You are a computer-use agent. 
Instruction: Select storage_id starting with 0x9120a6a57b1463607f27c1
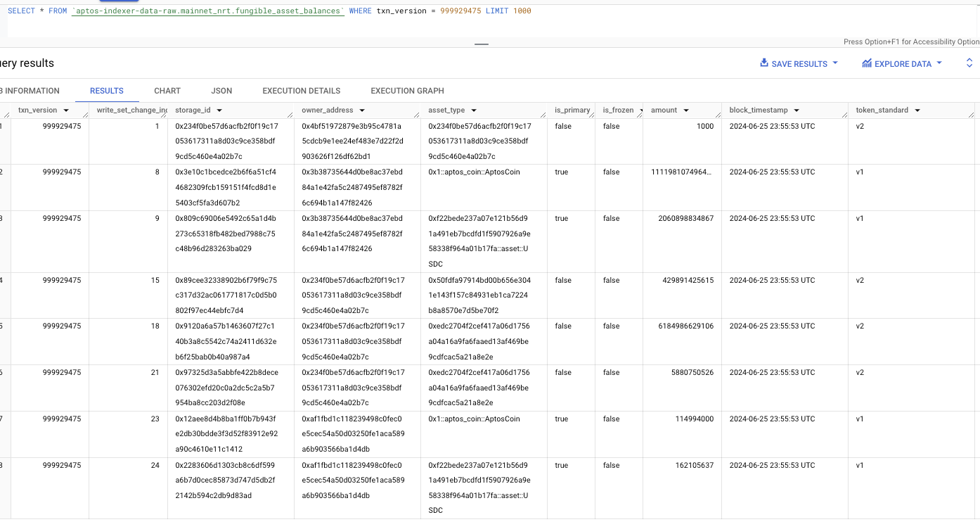(x=226, y=341)
